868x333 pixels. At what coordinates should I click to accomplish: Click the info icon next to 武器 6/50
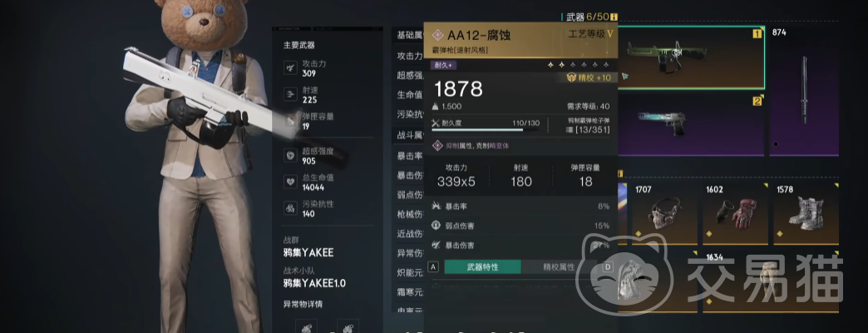pos(614,17)
